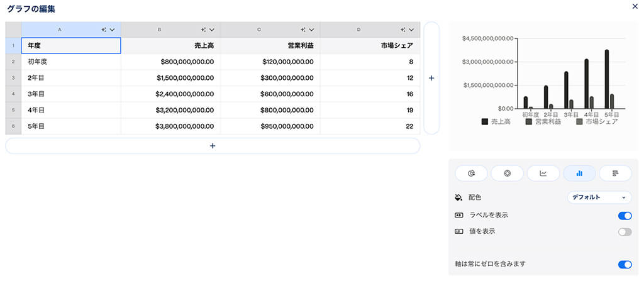This screenshot has width=644, height=286.
Task: Select row header 5
Action: (x=13, y=110)
